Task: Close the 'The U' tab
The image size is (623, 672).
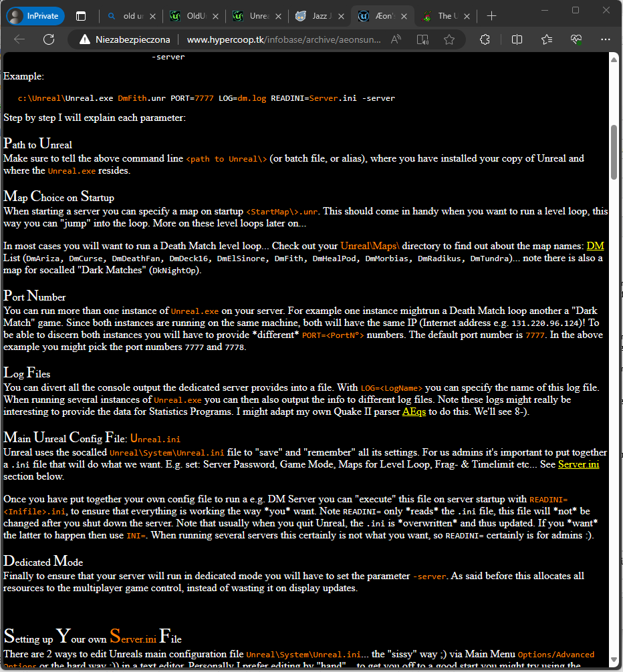Action: pos(467,16)
